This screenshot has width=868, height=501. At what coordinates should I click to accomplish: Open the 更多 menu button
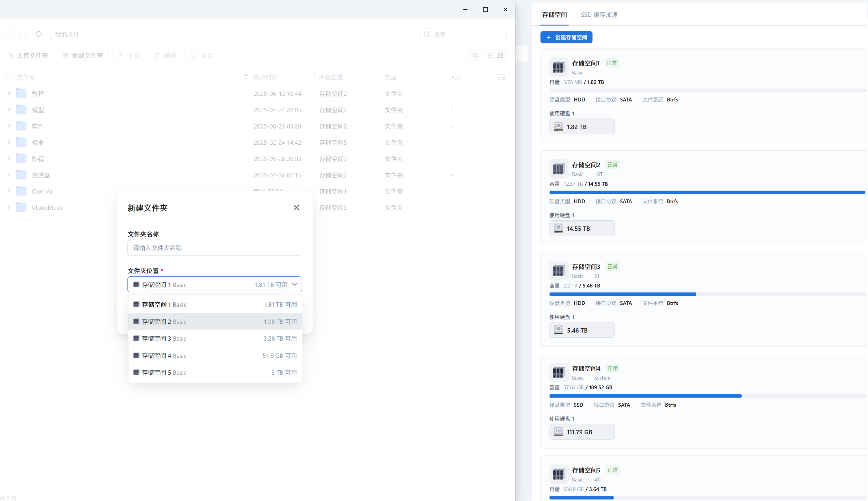tap(202, 55)
